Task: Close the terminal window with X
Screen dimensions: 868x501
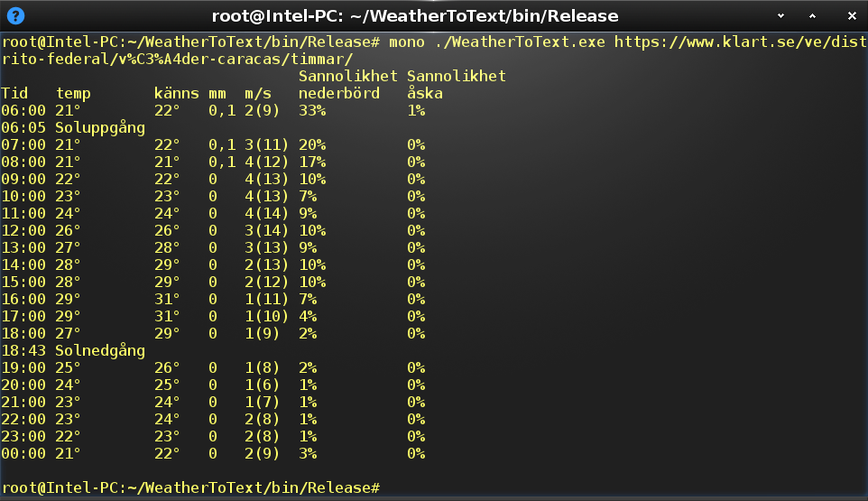Action: [852, 16]
